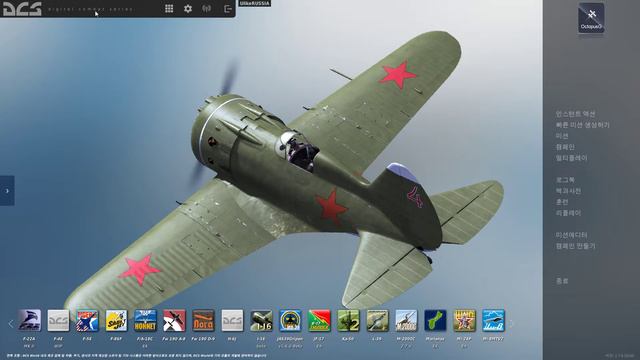640x360 pixels.
Task: Click the DCS logo in the top-left
Action: click(22, 9)
